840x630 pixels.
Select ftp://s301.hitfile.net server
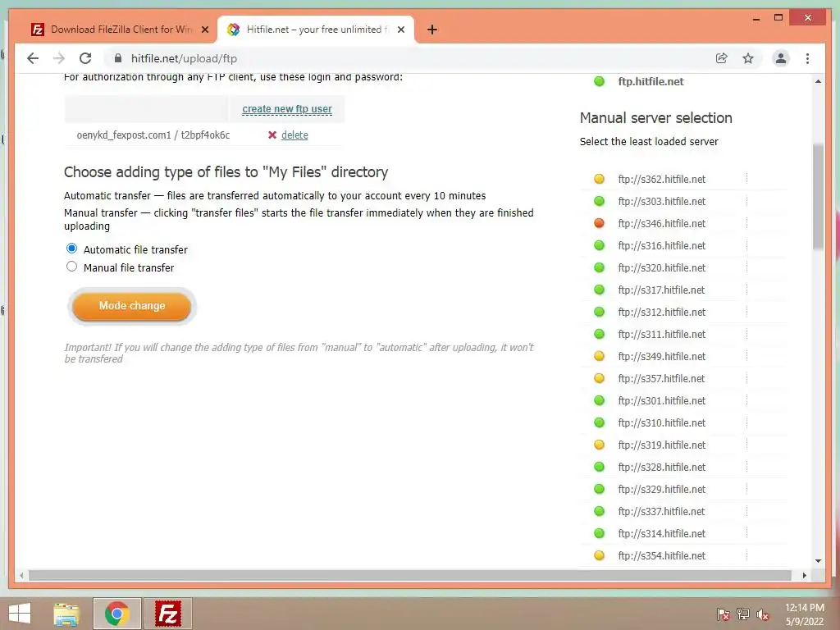[662, 400]
